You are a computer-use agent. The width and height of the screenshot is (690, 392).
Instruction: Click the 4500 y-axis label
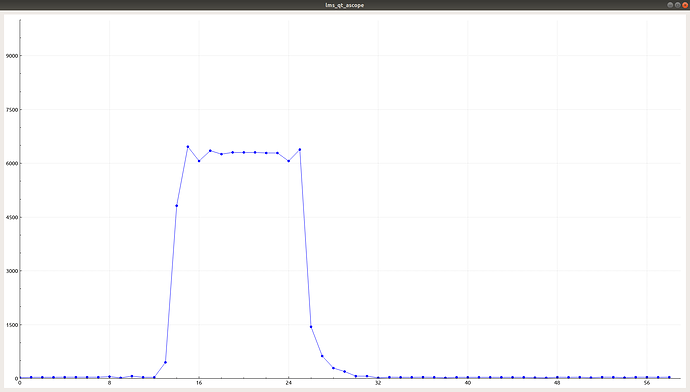pos(11,217)
